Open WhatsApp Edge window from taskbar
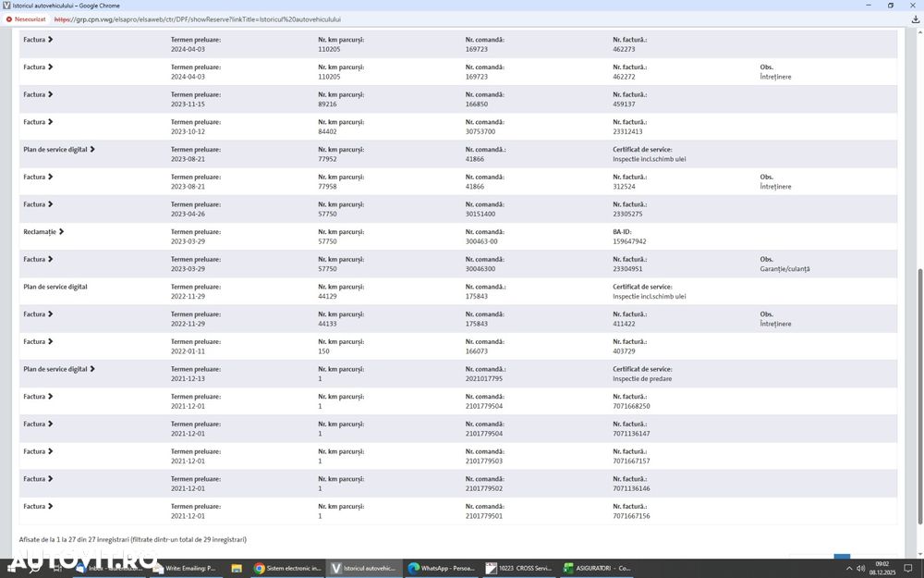 [442, 569]
